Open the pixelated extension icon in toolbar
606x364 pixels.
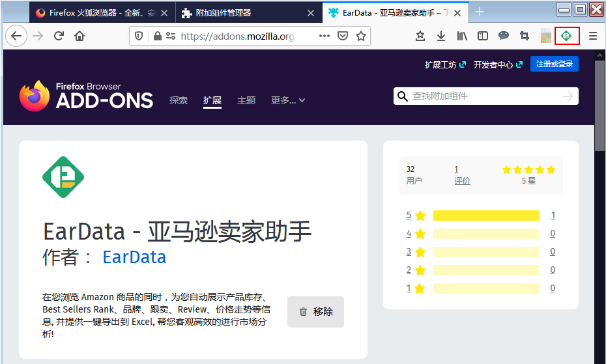(x=545, y=36)
